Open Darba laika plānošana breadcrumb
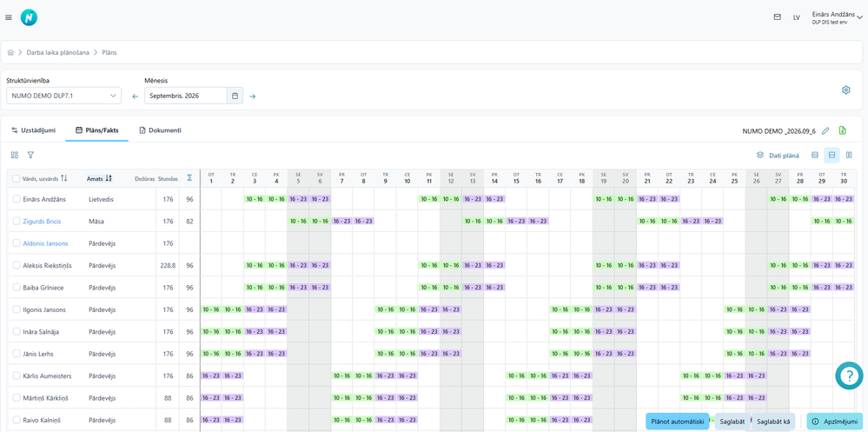This screenshot has width=868, height=432. (57, 53)
